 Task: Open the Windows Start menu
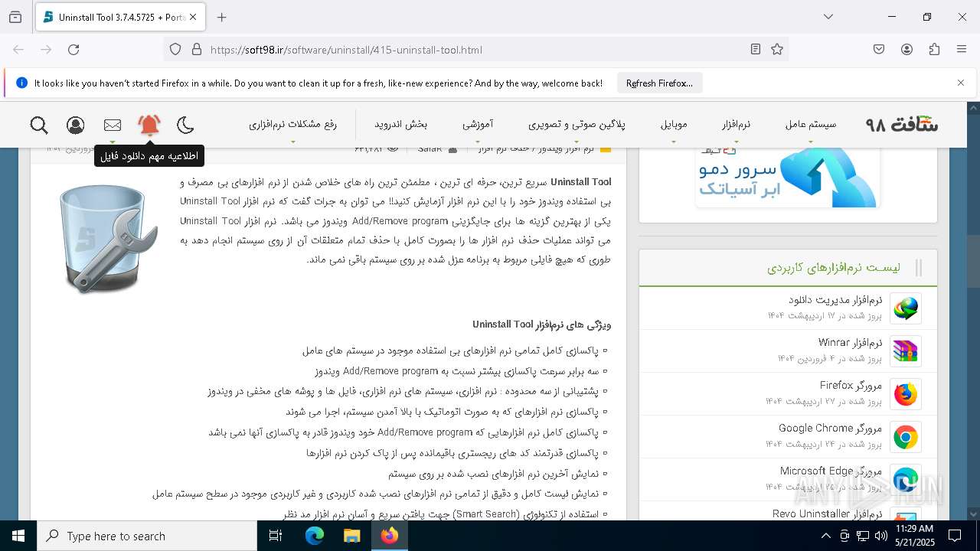coord(18,536)
